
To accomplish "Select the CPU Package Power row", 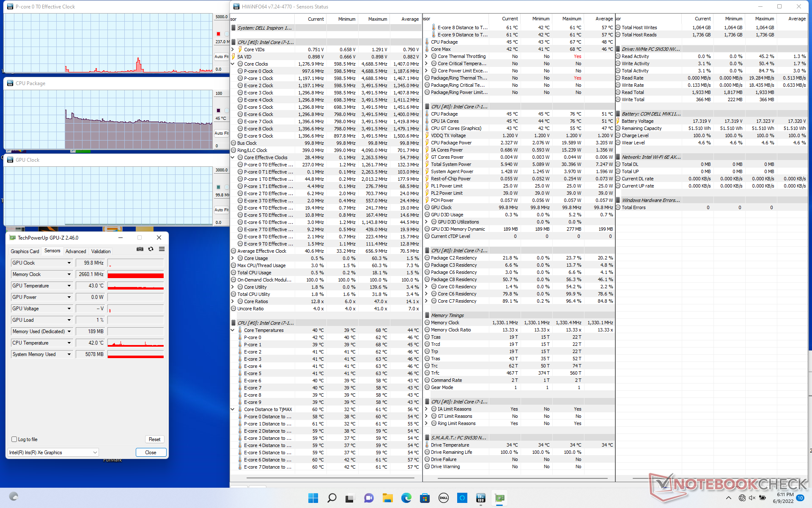I will [519, 143].
